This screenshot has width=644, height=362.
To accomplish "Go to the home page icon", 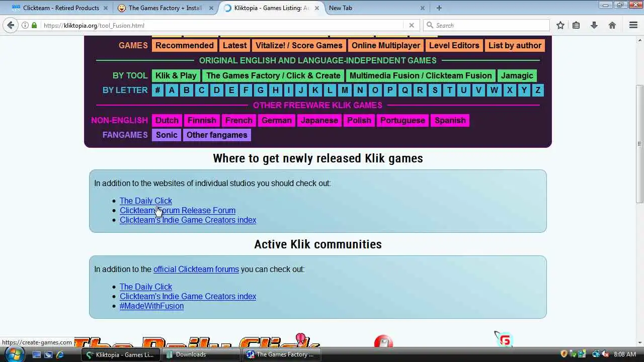I will point(612,25).
